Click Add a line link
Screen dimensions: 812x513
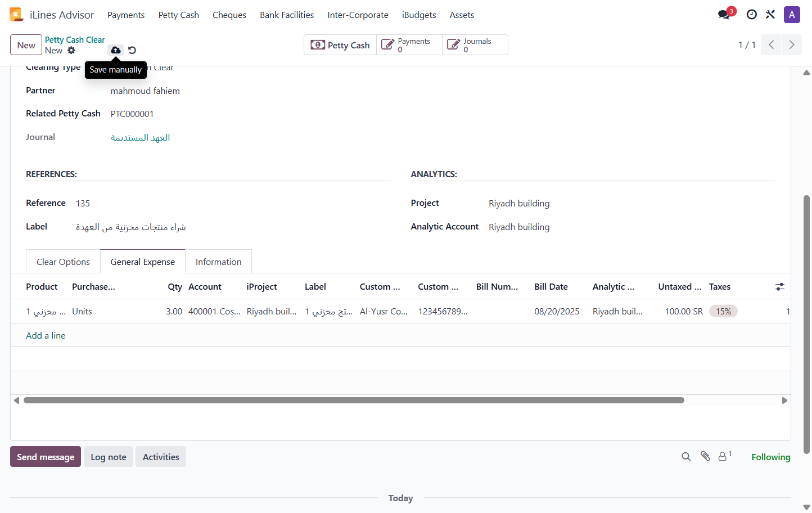point(46,335)
